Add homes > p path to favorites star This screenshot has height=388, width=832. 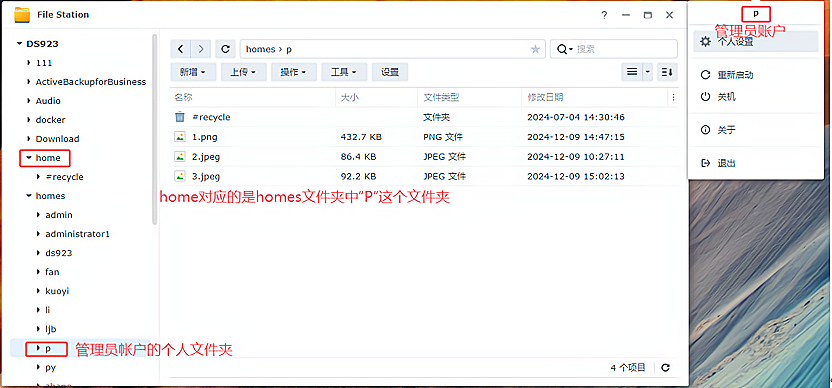click(535, 49)
